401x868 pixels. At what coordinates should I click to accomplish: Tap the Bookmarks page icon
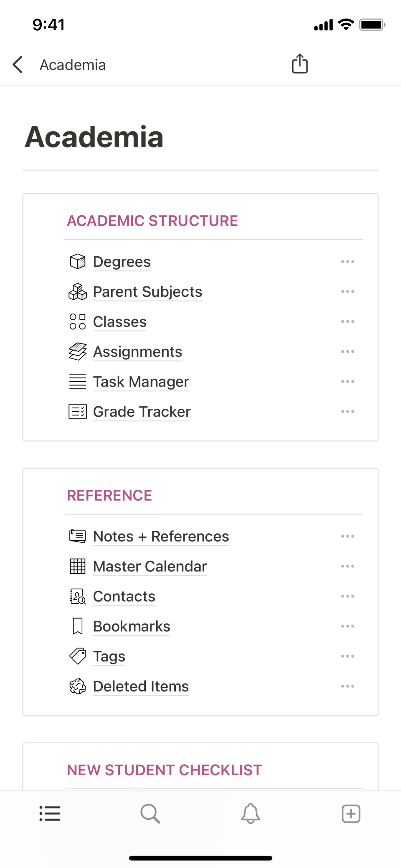(x=78, y=626)
